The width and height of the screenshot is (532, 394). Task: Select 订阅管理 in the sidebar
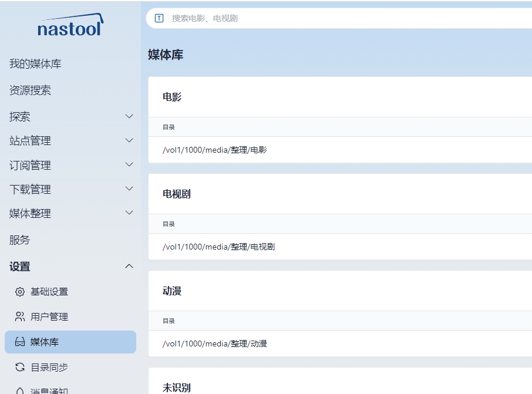tap(30, 165)
